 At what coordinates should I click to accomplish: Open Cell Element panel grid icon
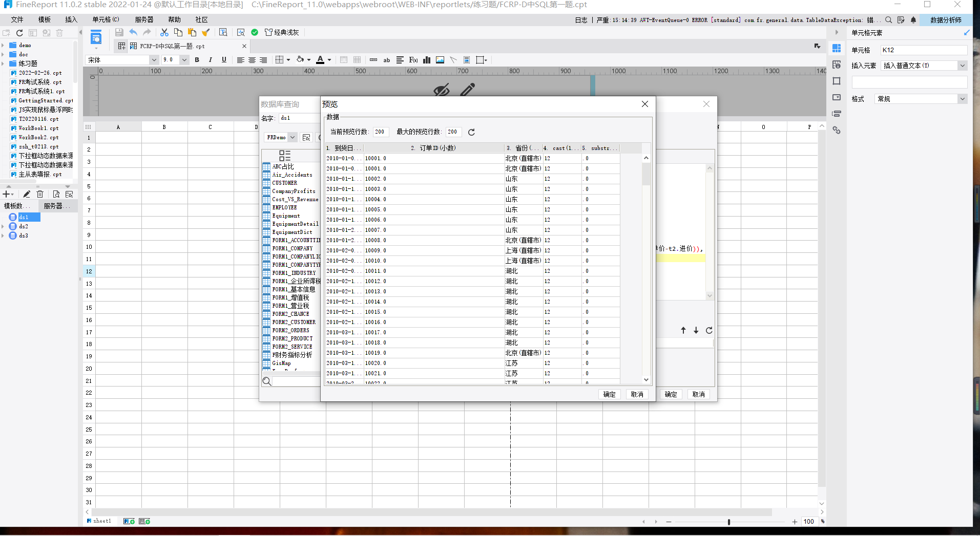[x=837, y=48]
